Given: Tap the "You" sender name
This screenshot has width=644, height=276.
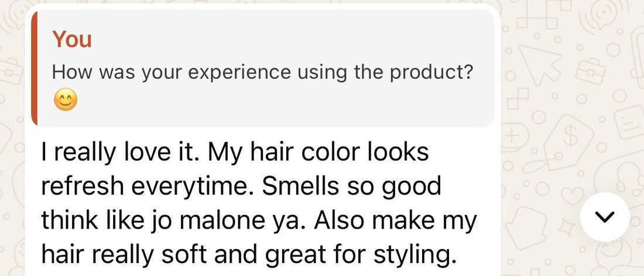Looking at the screenshot, I should point(72,40).
